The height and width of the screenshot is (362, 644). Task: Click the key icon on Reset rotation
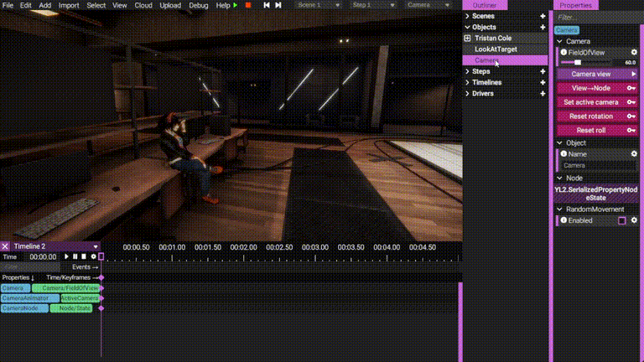click(633, 116)
